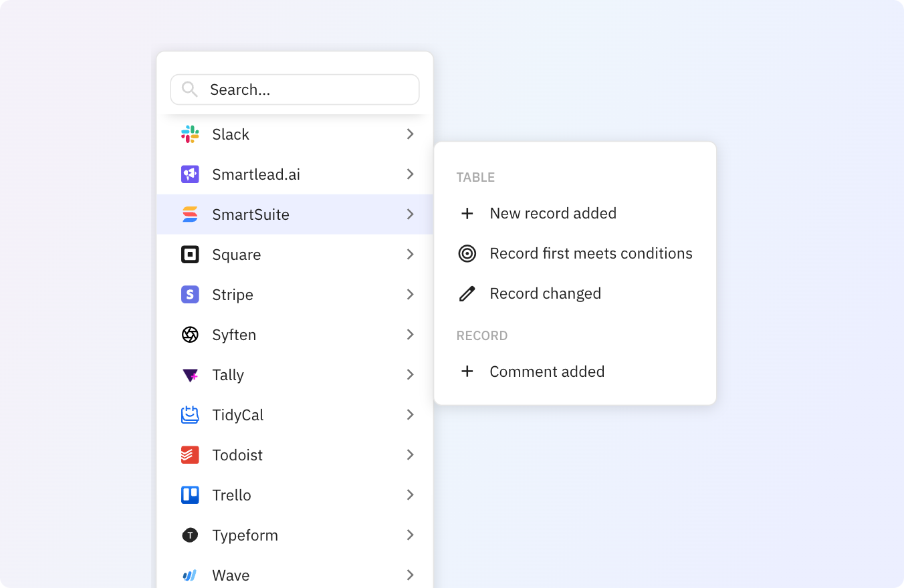Screen dimensions: 904x588
Task: Open the Typeform row chevron
Action: pyautogui.click(x=411, y=535)
